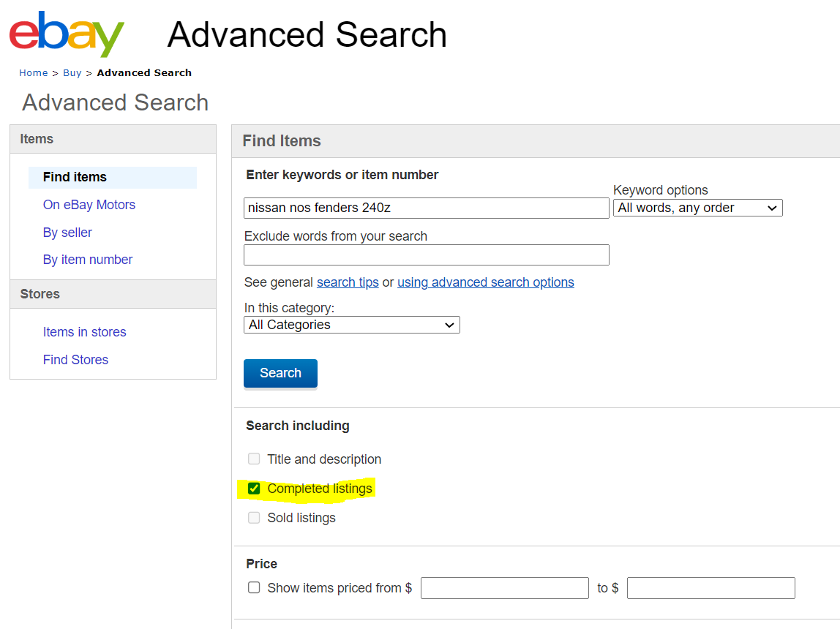Click the Items section heading
Image resolution: width=840 pixels, height=629 pixels.
[x=37, y=139]
